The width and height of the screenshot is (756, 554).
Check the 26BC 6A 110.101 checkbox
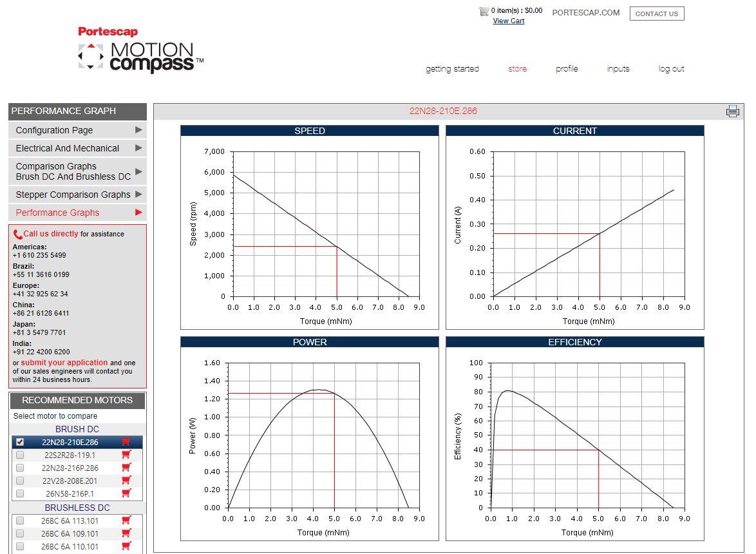pyautogui.click(x=20, y=546)
